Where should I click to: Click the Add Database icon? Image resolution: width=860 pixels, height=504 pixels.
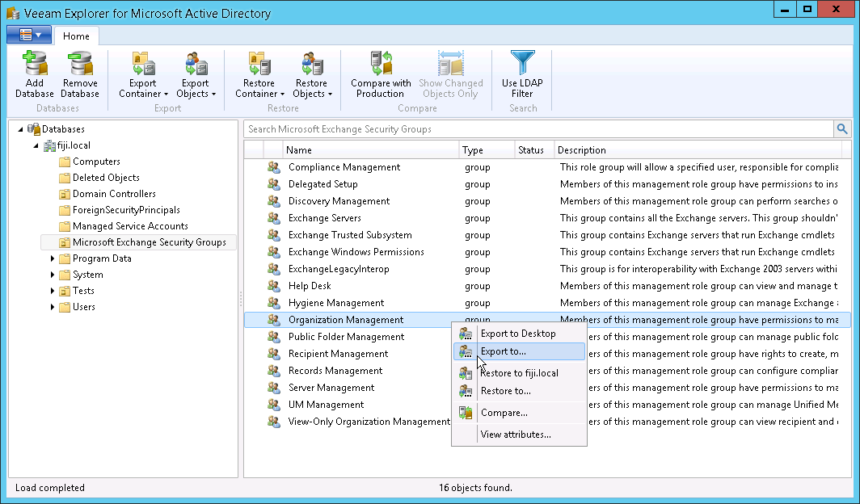pyautogui.click(x=35, y=63)
